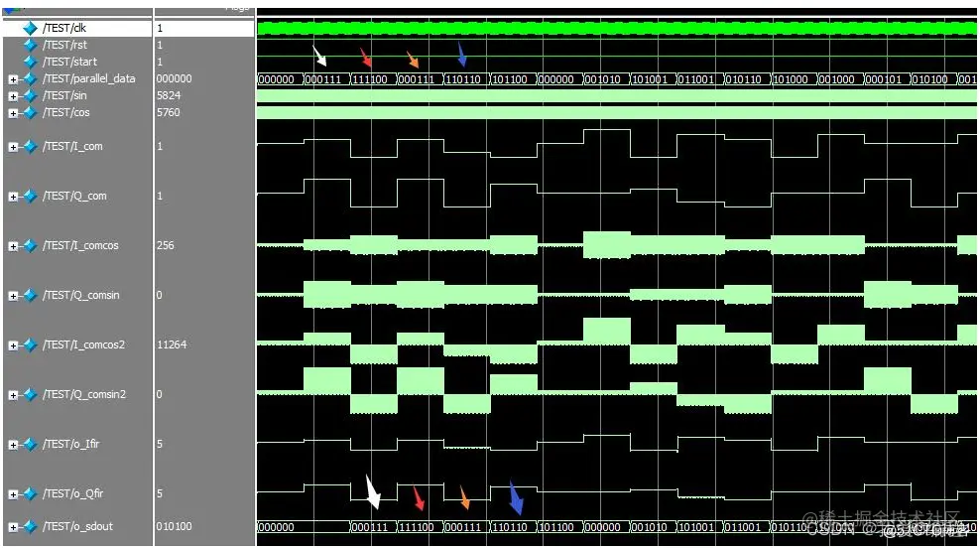
Task: Select the /TEST/cos signal name
Action: pyautogui.click(x=66, y=112)
